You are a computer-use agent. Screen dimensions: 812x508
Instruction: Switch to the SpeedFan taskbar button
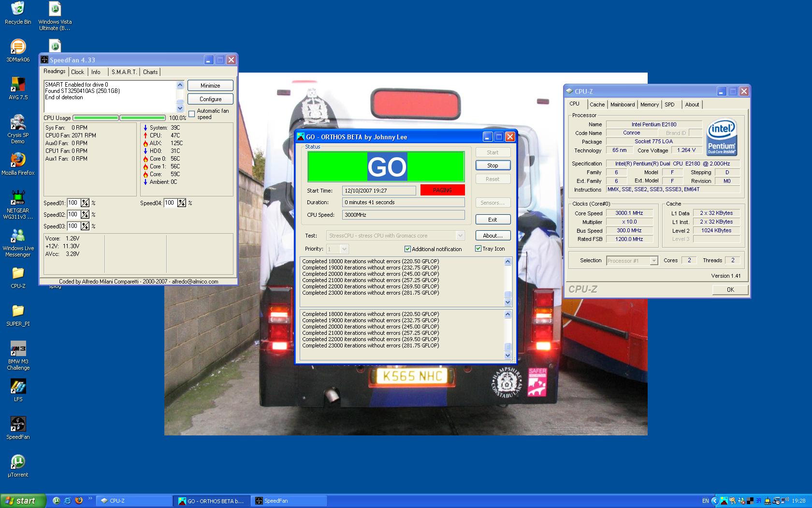tap(288, 501)
